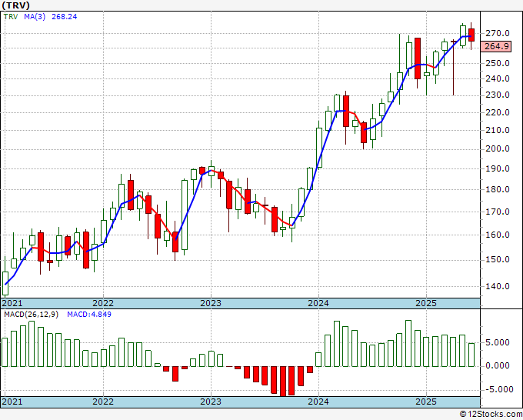
Task: Click 2022 on the price chart timeline
Action: pyautogui.click(x=103, y=303)
